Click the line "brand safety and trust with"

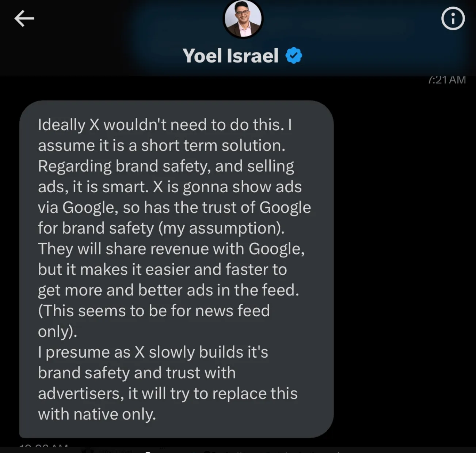(x=137, y=373)
